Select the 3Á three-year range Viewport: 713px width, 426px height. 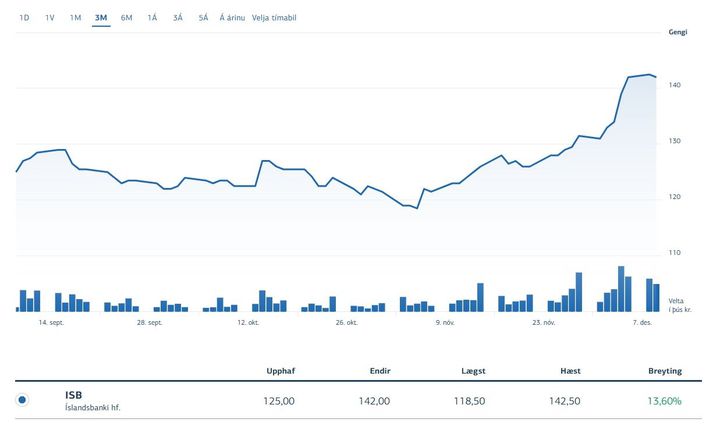pos(178,18)
